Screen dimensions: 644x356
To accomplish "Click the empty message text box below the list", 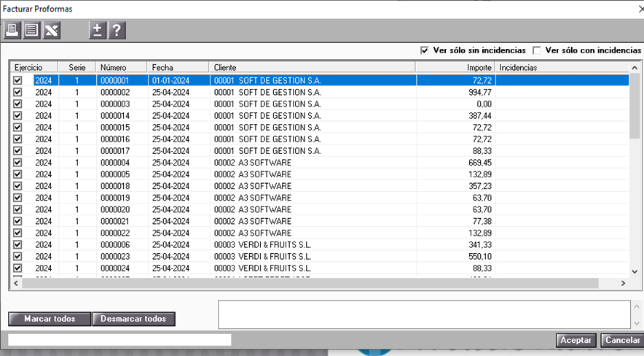I will pos(424,314).
